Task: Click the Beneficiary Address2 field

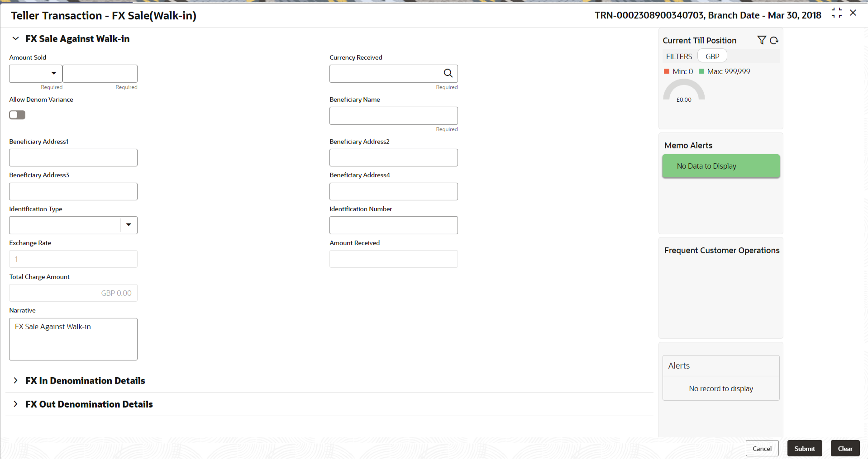Action: [x=394, y=157]
